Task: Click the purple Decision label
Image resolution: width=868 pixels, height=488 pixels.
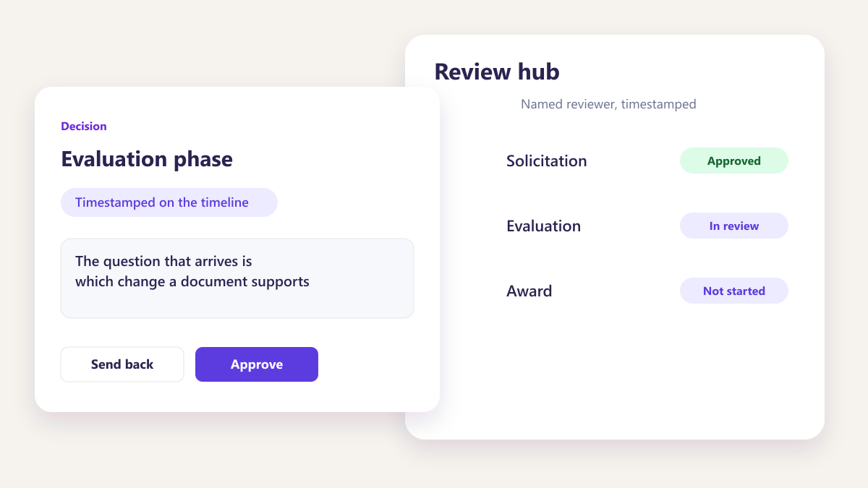Action: click(84, 127)
